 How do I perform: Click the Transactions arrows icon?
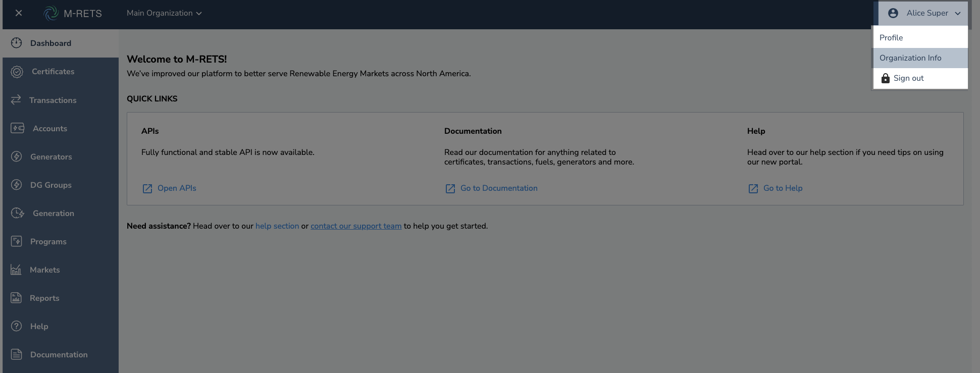click(16, 99)
